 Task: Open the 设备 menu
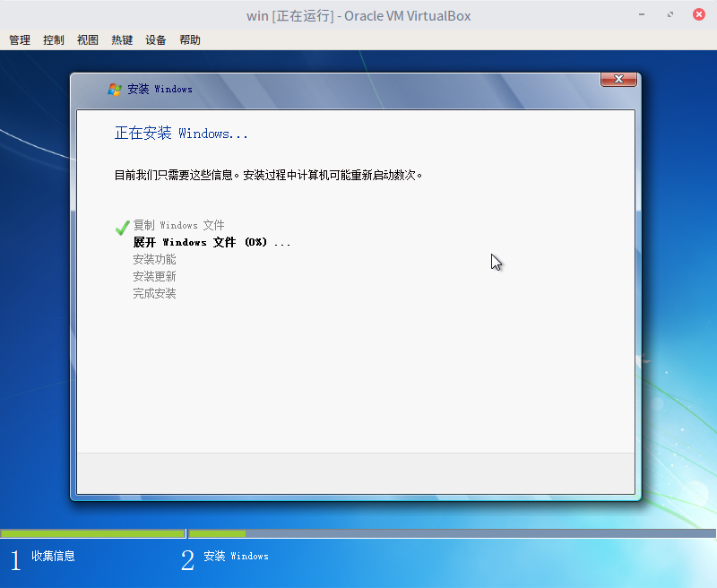click(x=155, y=40)
